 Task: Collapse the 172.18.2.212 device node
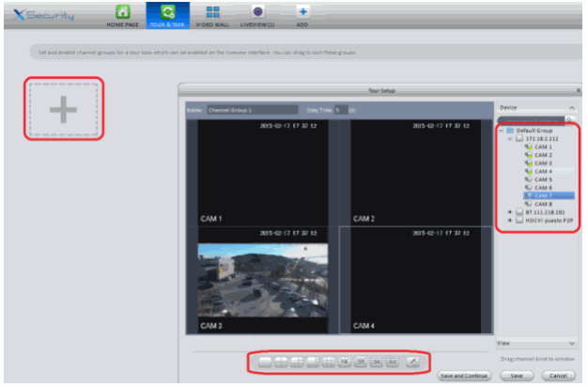point(510,139)
